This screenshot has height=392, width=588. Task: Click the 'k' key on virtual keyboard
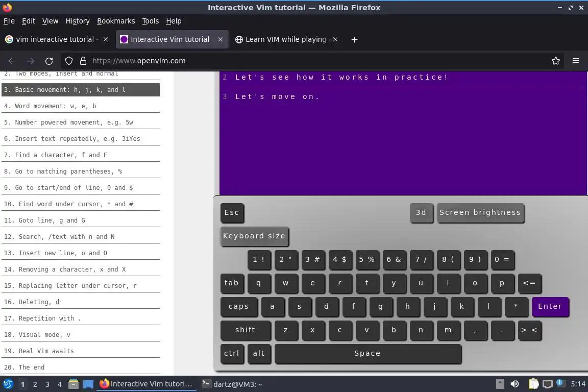point(461,306)
